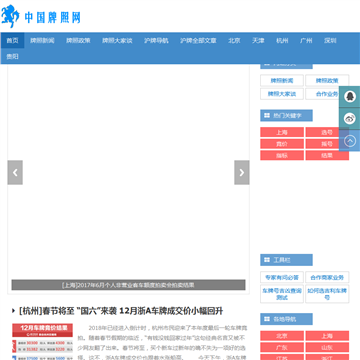Click the 热门关键字 section header
Screen dimensions: 360x360
tap(286, 116)
